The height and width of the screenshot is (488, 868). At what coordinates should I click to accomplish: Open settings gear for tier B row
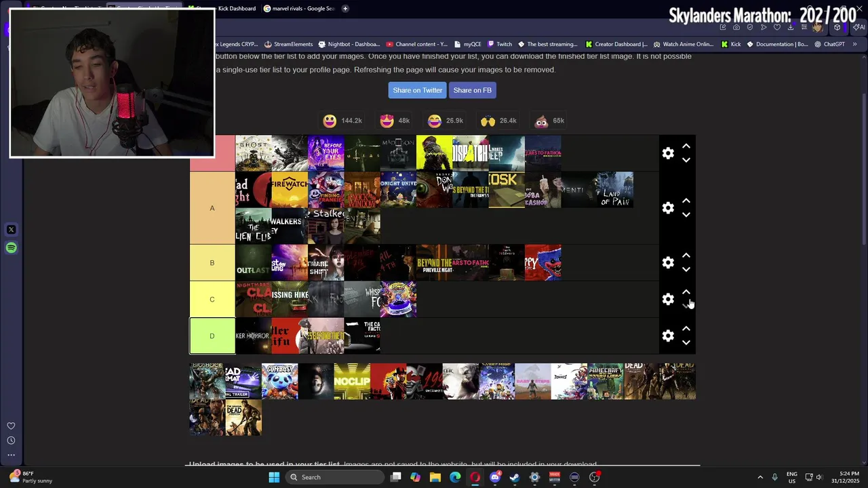[x=668, y=263]
